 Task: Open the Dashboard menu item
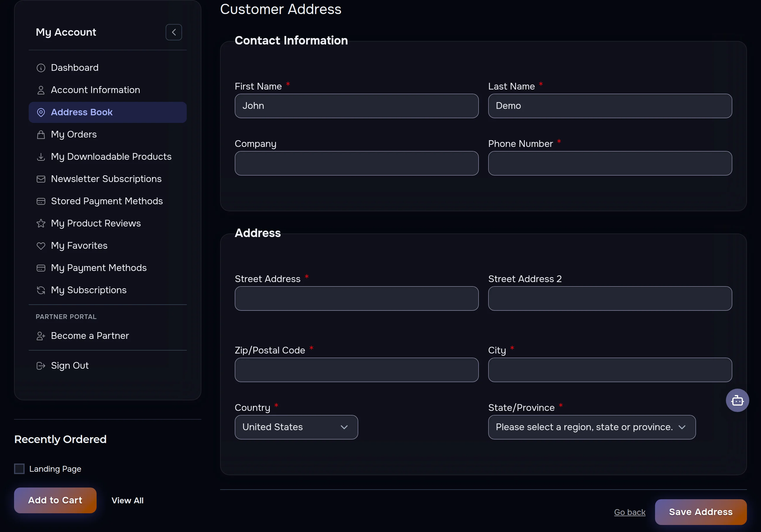(x=108, y=68)
